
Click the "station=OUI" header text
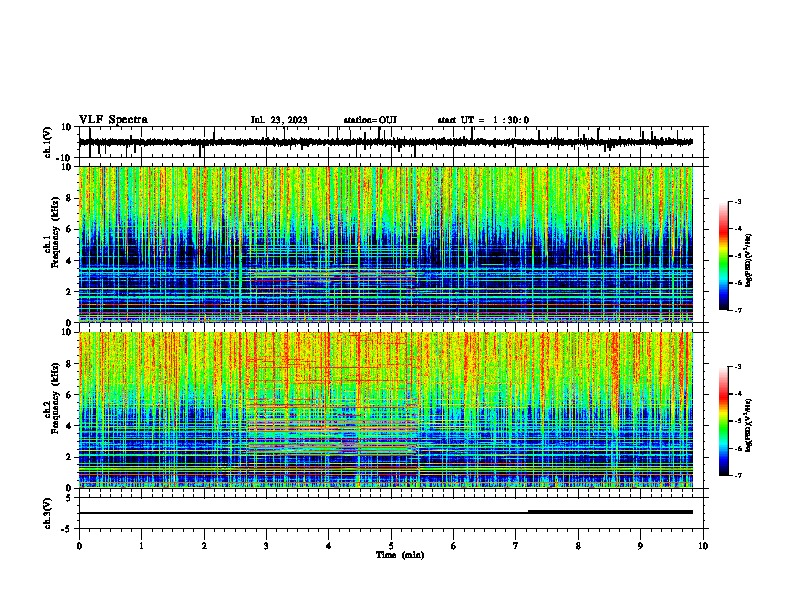click(x=370, y=120)
